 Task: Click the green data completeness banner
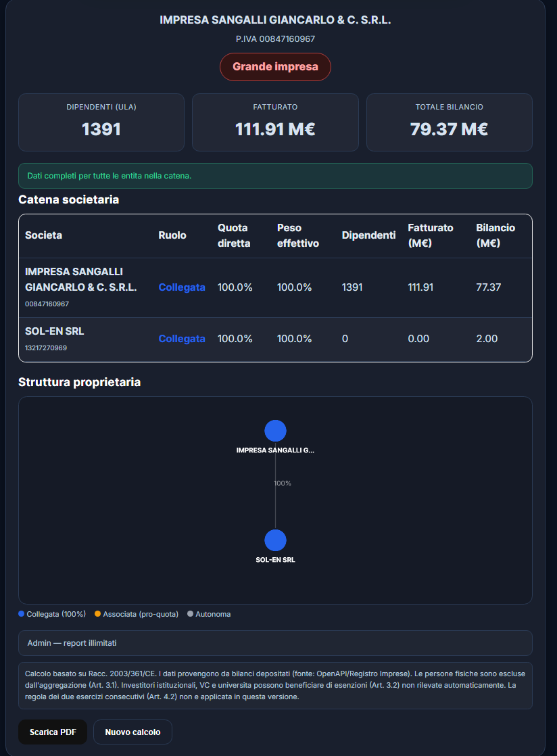pos(275,176)
